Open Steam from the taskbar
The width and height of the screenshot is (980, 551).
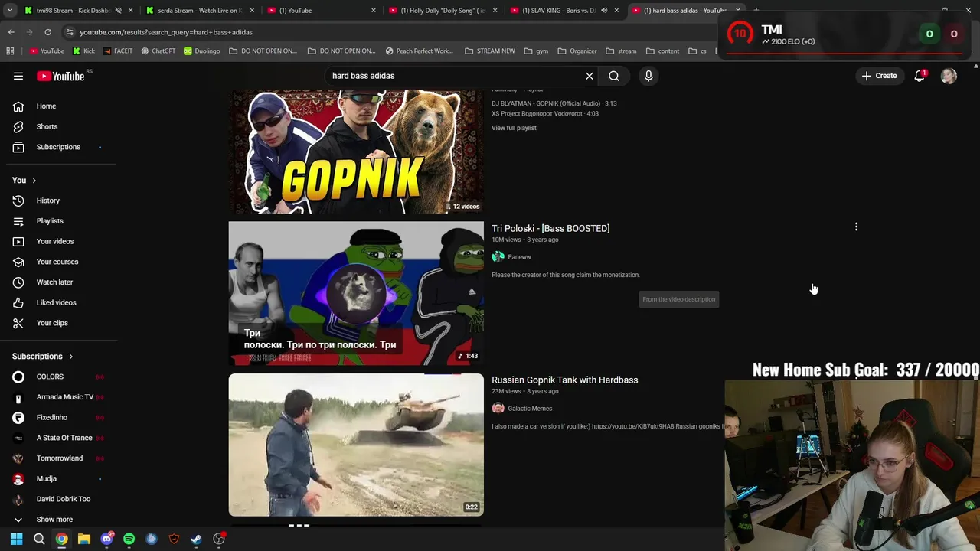click(x=196, y=539)
